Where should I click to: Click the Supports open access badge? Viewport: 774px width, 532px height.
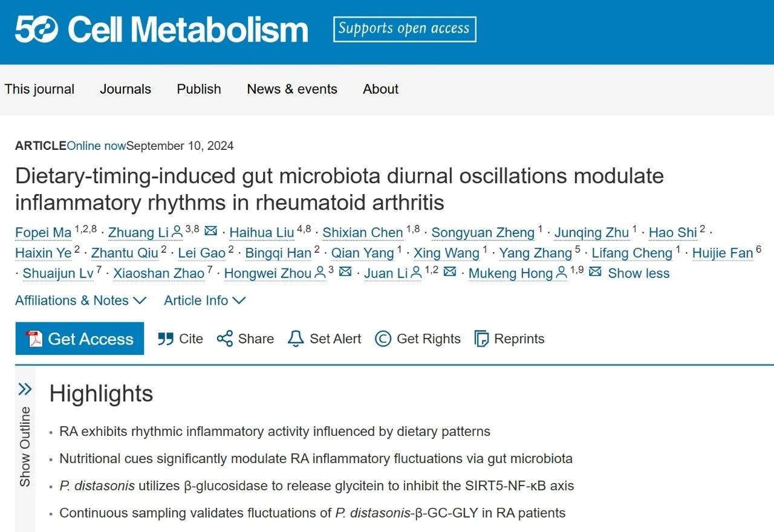pos(405,29)
